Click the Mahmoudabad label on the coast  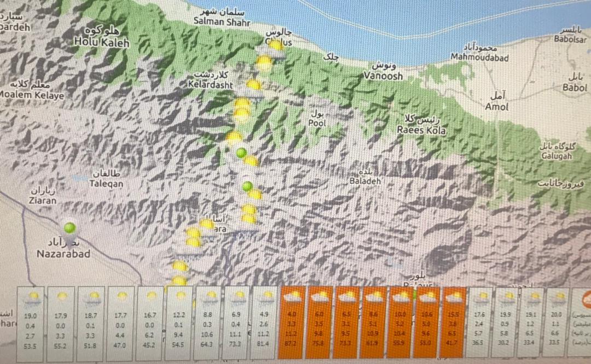click(479, 57)
